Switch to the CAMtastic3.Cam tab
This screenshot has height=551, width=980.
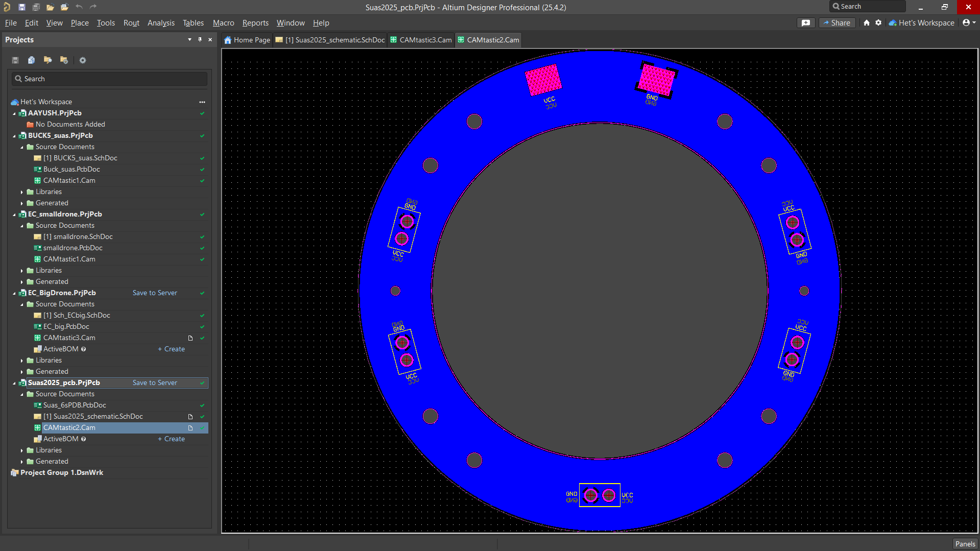pos(421,40)
